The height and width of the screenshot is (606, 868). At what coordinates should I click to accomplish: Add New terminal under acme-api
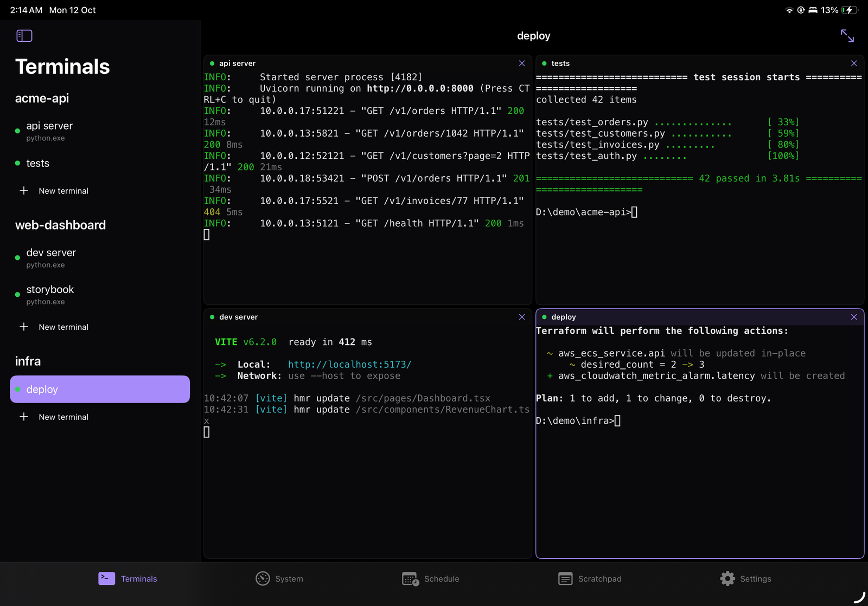point(54,191)
